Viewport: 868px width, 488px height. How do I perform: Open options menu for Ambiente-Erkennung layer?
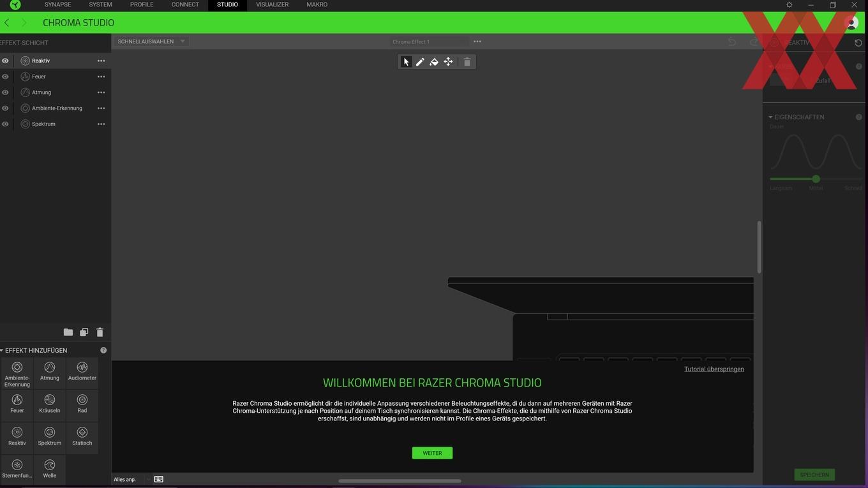tap(101, 108)
